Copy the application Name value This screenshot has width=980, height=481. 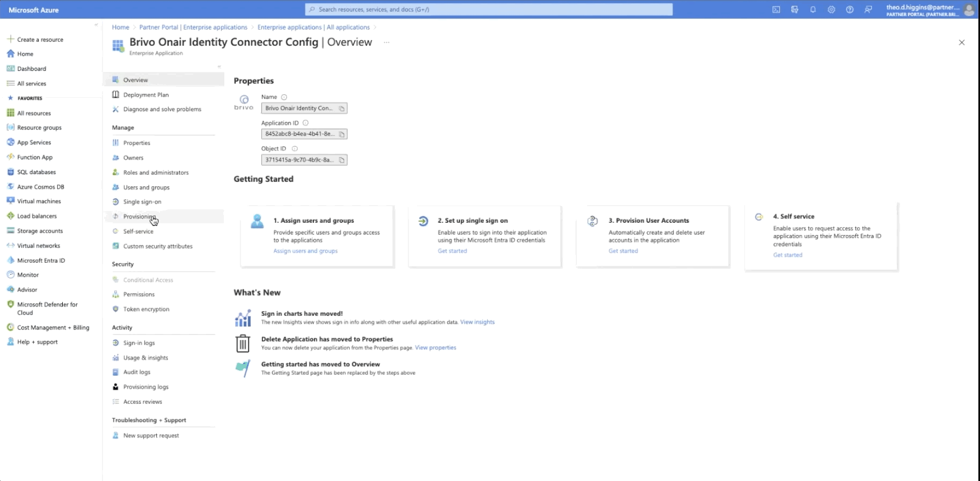tap(341, 108)
